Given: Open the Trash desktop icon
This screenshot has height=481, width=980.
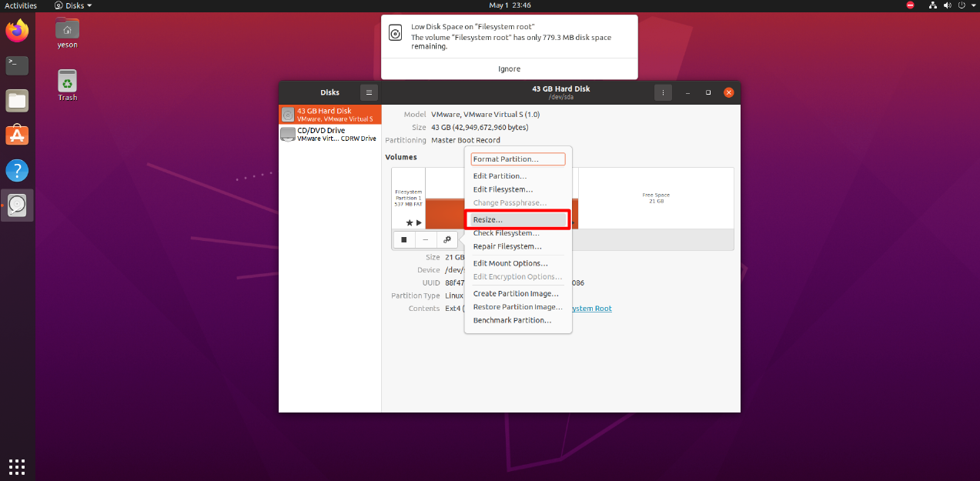Looking at the screenshot, I should click(x=68, y=85).
